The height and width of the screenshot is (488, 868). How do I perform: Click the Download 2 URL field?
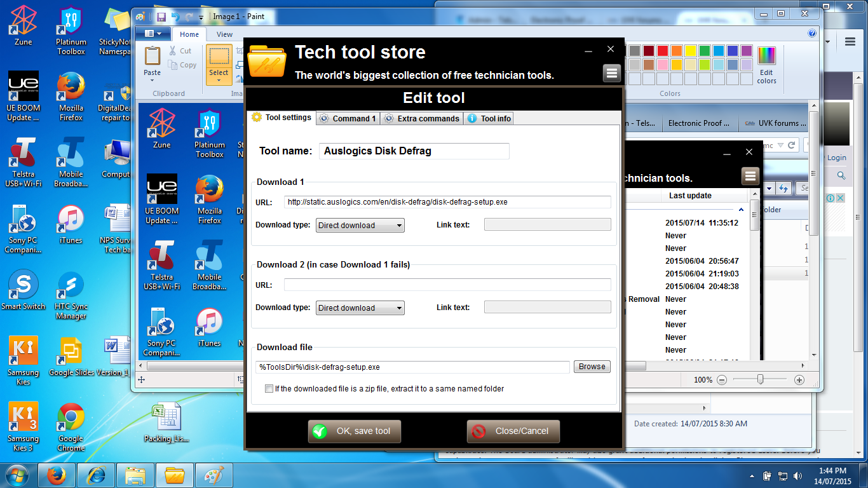pos(447,285)
